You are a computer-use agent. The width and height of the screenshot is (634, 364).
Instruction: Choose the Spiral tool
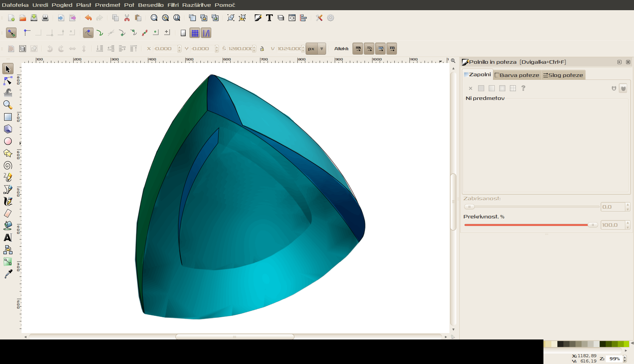[8, 166]
